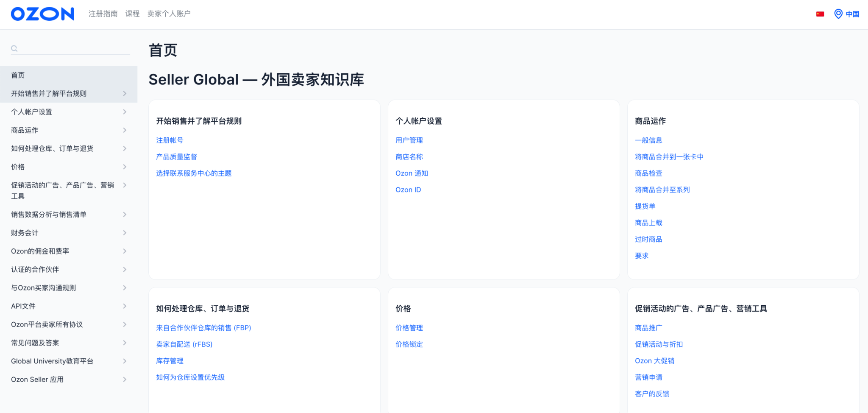Open the 用户管理 link
868x413 pixels.
coord(409,140)
